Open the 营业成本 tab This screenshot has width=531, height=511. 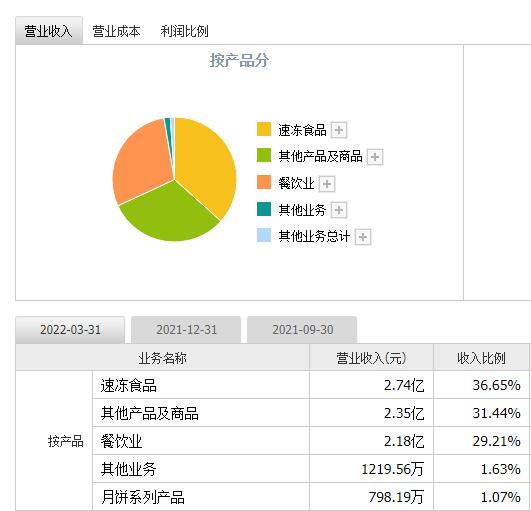(116, 31)
